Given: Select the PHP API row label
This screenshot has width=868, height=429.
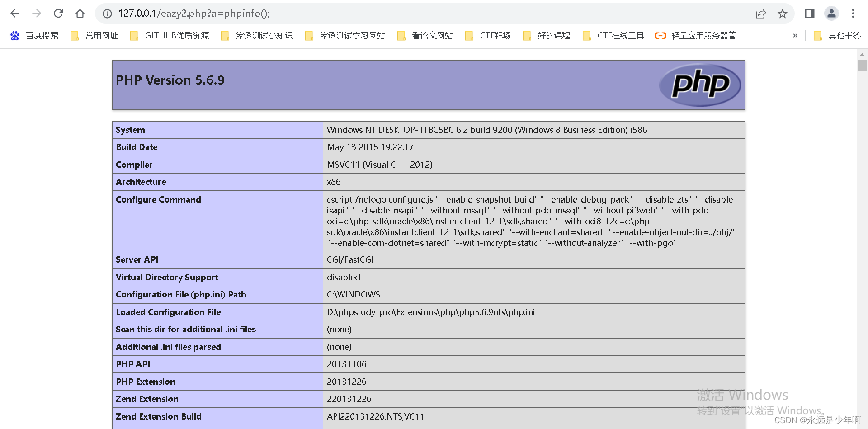Looking at the screenshot, I should point(133,364).
